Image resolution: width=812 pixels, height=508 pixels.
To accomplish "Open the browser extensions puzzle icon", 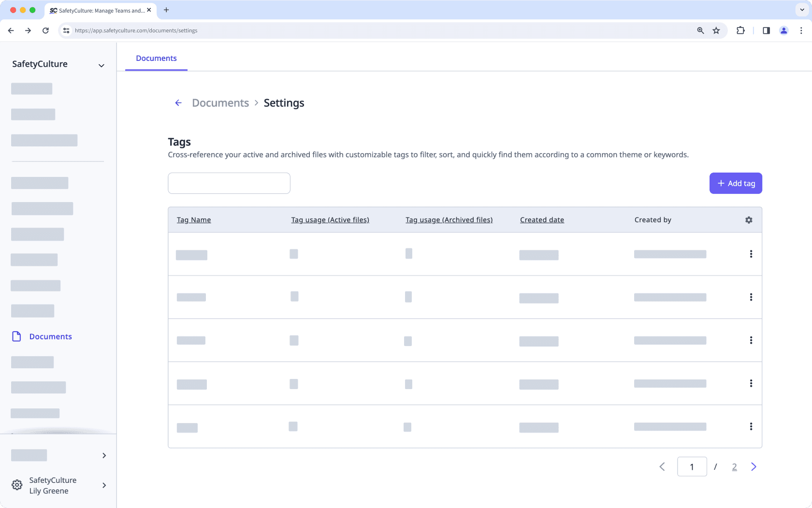I will pyautogui.click(x=740, y=30).
